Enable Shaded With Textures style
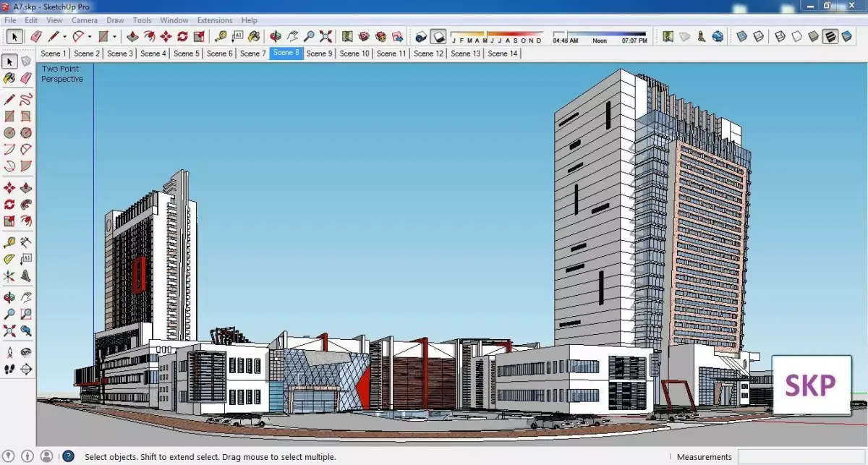The height and width of the screenshot is (465, 868). pyautogui.click(x=830, y=36)
